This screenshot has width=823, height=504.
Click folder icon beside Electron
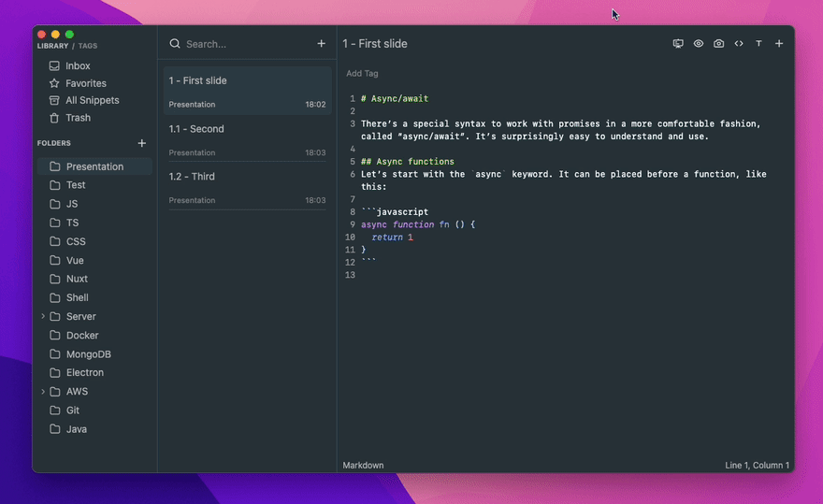pyautogui.click(x=54, y=373)
